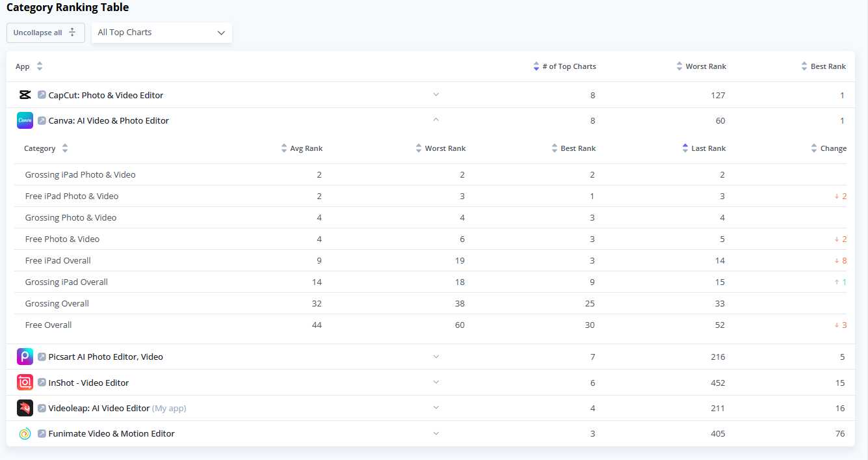Image resolution: width=868 pixels, height=460 pixels.
Task: Collapse the Canva row chevron
Action: (x=436, y=120)
